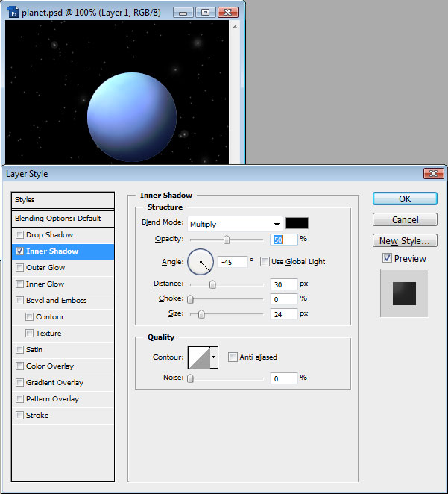Click the Photoshop document icon in planet.psd title bar
Image resolution: width=448 pixels, height=494 pixels.
coord(13,13)
